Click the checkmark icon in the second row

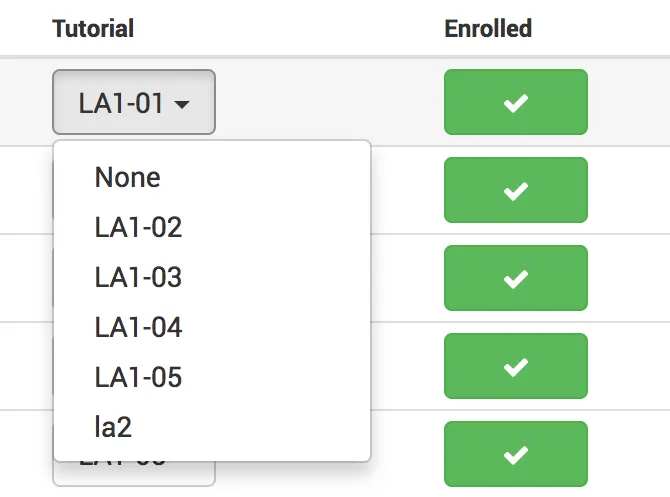click(x=516, y=191)
